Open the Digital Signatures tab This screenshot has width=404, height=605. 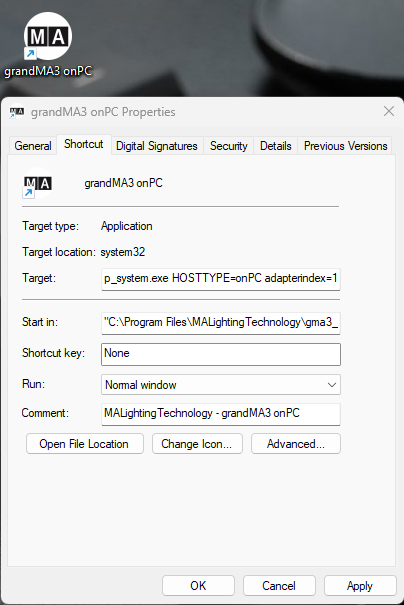coord(157,146)
